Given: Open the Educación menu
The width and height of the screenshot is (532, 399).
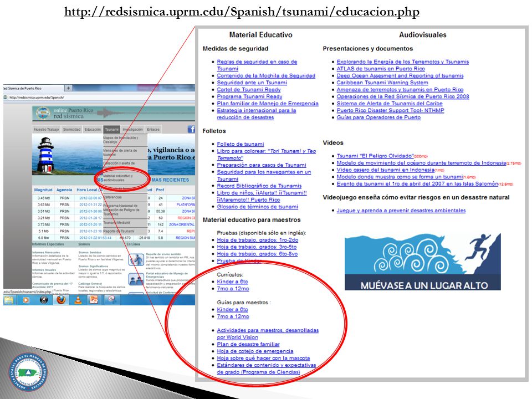Looking at the screenshot, I should [93, 129].
